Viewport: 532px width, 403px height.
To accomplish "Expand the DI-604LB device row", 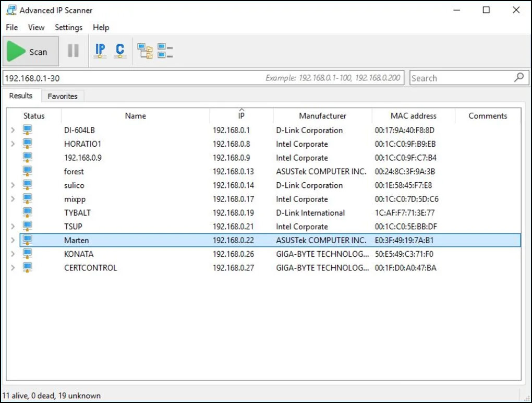I will pos(13,130).
